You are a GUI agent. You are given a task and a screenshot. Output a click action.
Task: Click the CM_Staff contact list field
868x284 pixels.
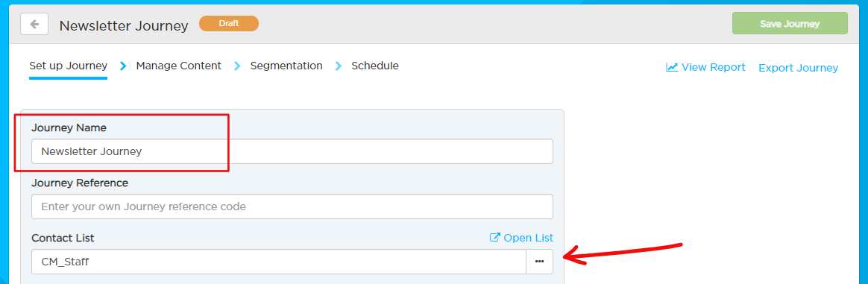(x=278, y=262)
